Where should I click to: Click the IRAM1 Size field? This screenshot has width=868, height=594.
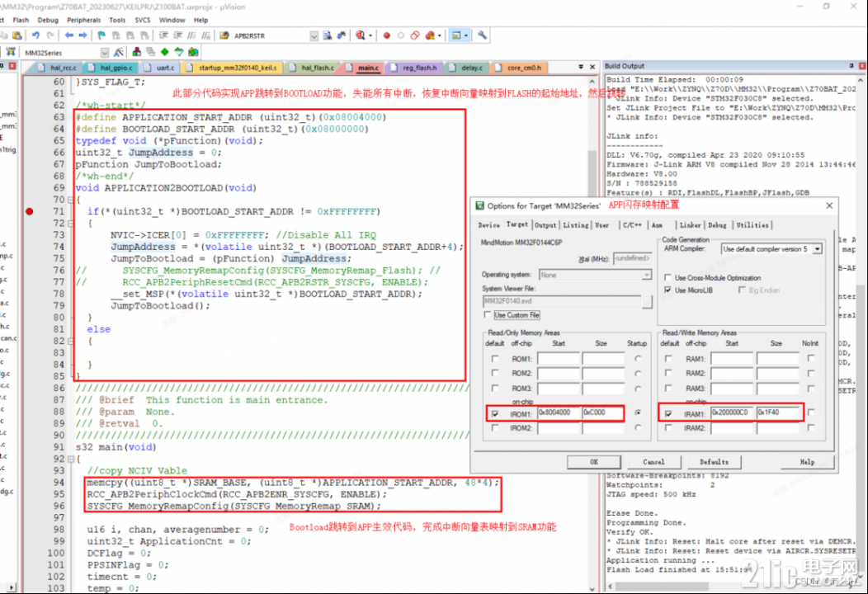point(777,412)
